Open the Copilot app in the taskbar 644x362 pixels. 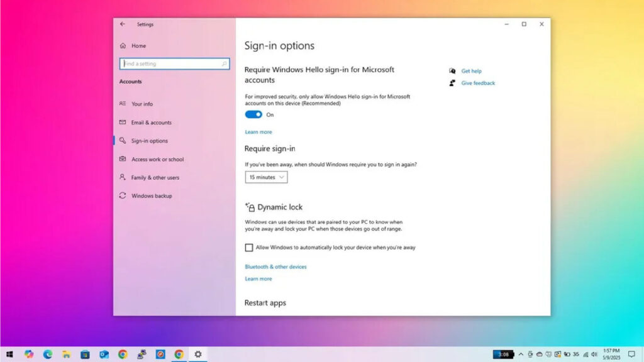[x=29, y=354]
